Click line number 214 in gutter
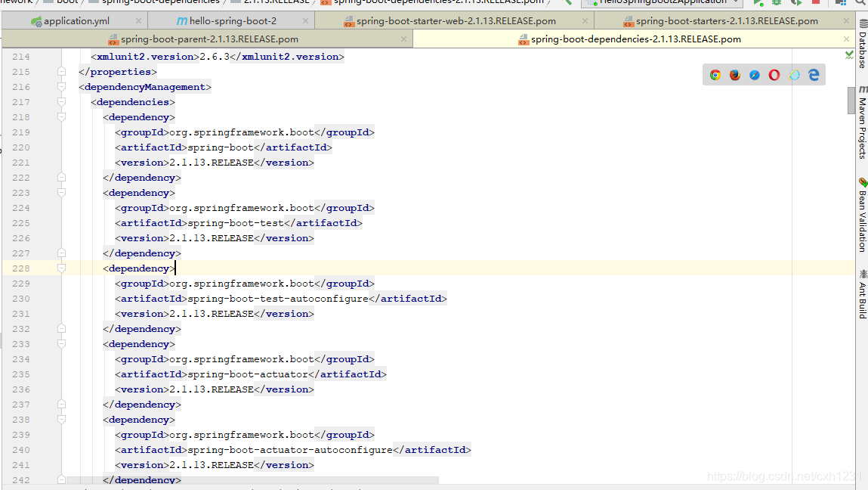868x490 pixels. [x=21, y=57]
